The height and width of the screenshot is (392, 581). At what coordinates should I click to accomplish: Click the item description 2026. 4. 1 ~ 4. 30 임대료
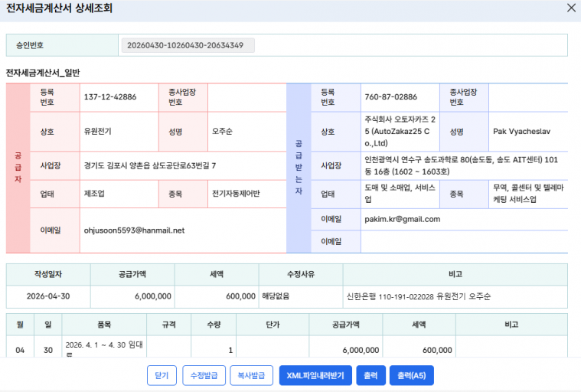pyautogui.click(x=104, y=348)
